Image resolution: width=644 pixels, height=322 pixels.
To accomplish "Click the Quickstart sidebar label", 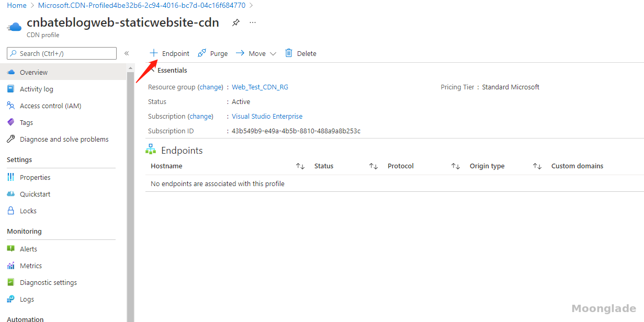I will tap(35, 194).
